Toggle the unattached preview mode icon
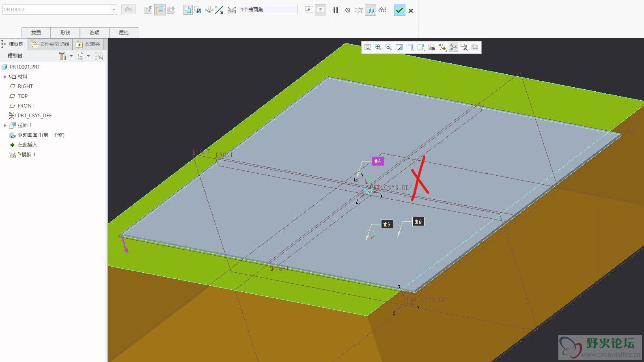The height and width of the screenshot is (362, 644). [x=359, y=10]
